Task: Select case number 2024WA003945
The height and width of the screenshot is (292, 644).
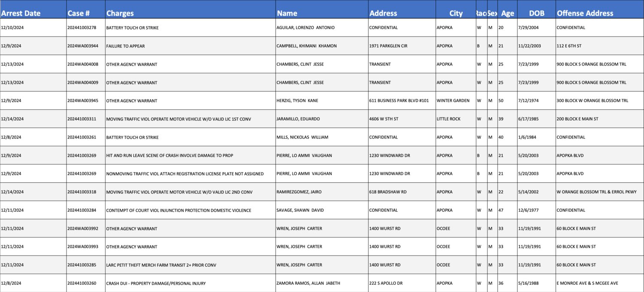Action: click(82, 101)
